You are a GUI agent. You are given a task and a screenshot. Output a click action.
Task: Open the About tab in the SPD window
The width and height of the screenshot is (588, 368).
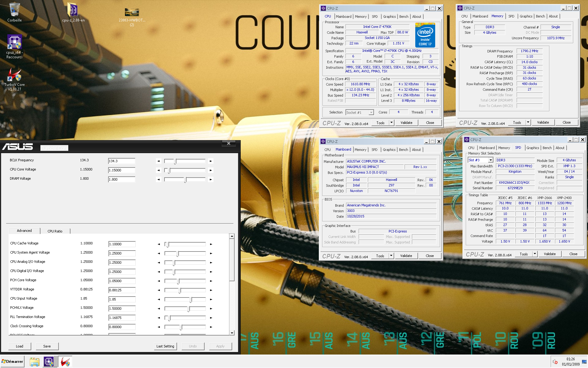(x=560, y=148)
